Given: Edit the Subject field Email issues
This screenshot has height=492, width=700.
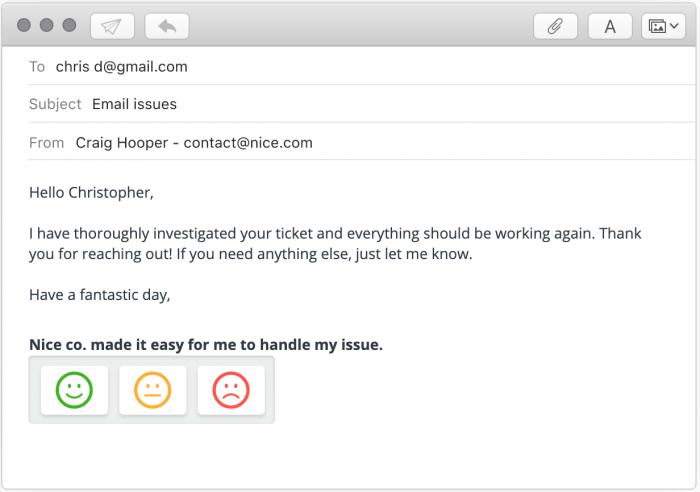Looking at the screenshot, I should pos(361,104).
